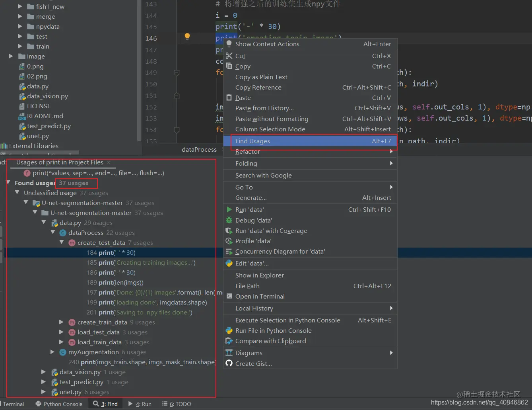532x410 pixels.
Task: Expand the data_vision.py usages node
Action: 44,372
